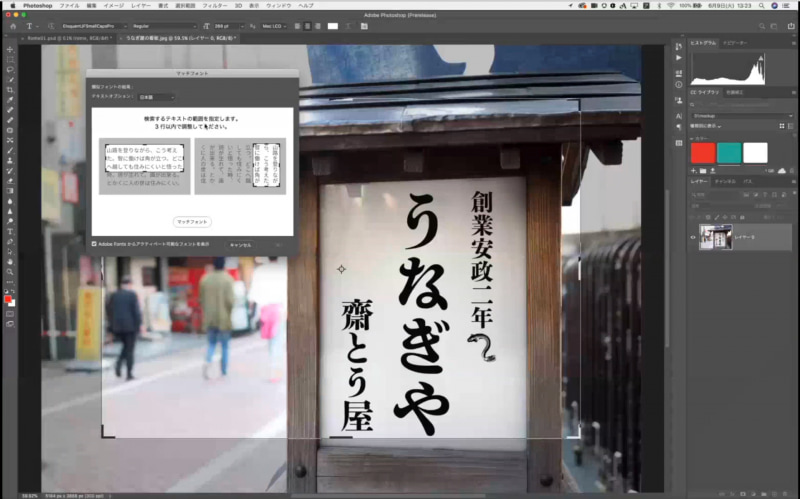Open the Character and Paragraph panels icon
This screenshot has width=800, height=499.
tap(364, 26)
